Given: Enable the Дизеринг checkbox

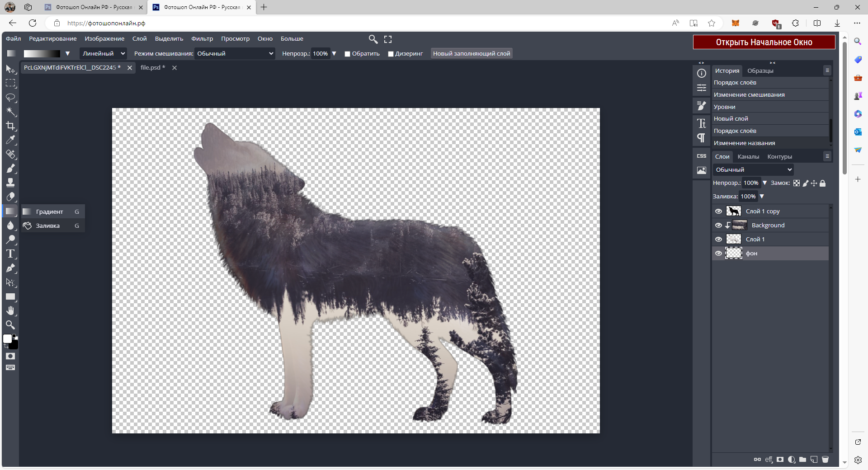Looking at the screenshot, I should (391, 54).
